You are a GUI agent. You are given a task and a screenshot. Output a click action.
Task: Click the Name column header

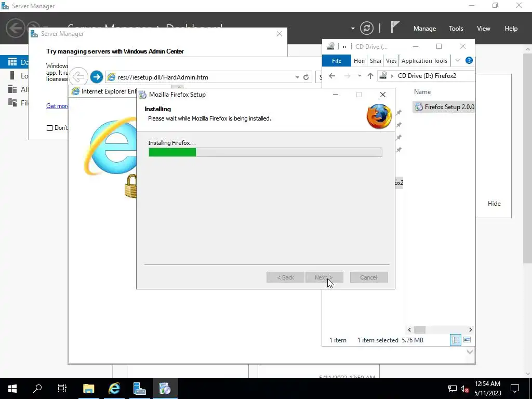[422, 91]
